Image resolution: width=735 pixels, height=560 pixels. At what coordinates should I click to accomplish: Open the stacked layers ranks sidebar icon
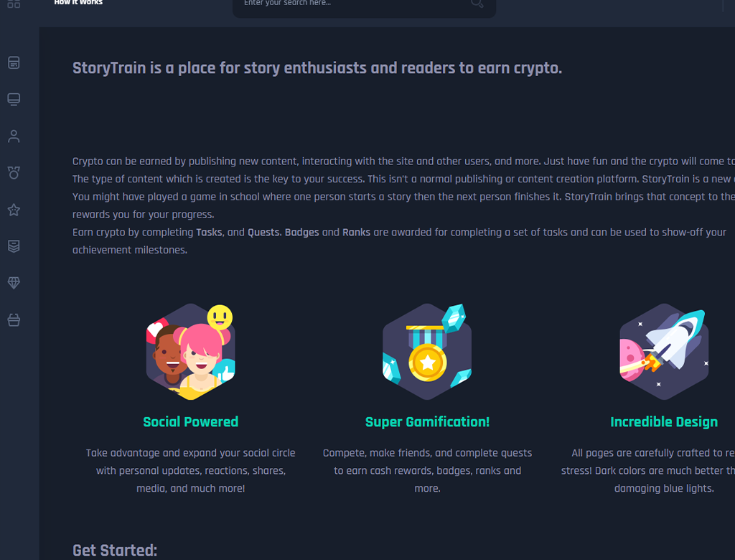14,246
